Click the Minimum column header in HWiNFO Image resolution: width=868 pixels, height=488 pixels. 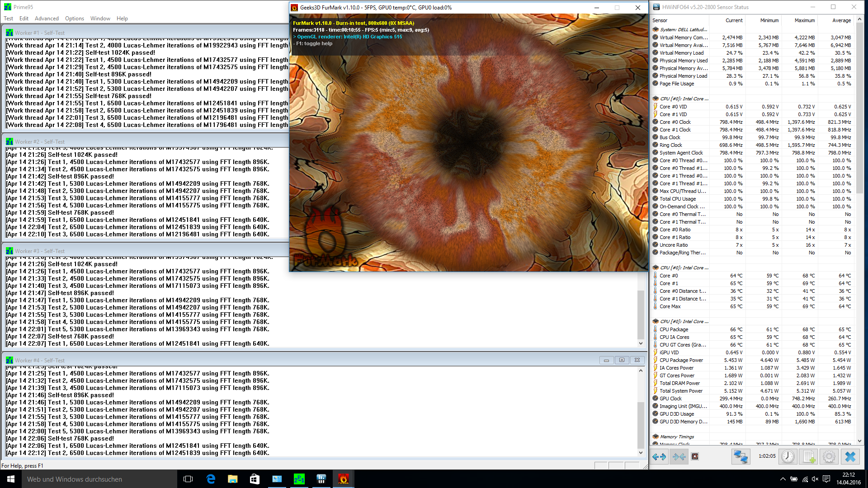[x=763, y=20]
